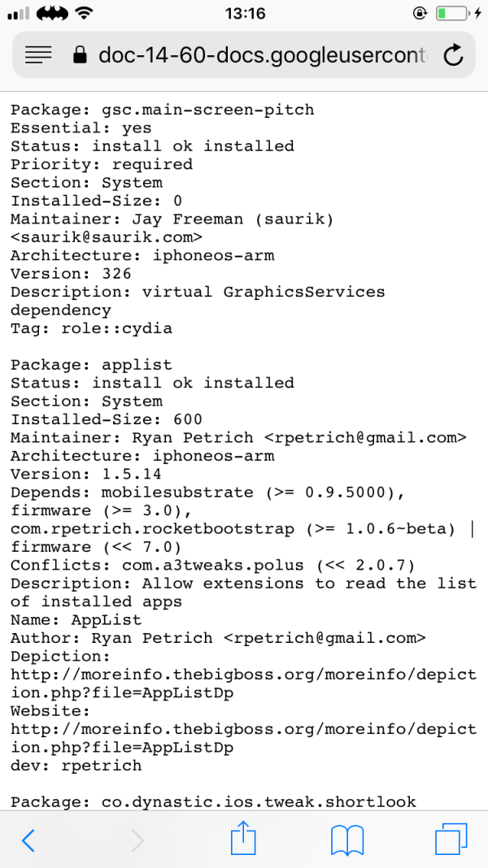Tap the 13:16 clock in status bar
Image resolution: width=488 pixels, height=868 pixels.
pos(244,14)
